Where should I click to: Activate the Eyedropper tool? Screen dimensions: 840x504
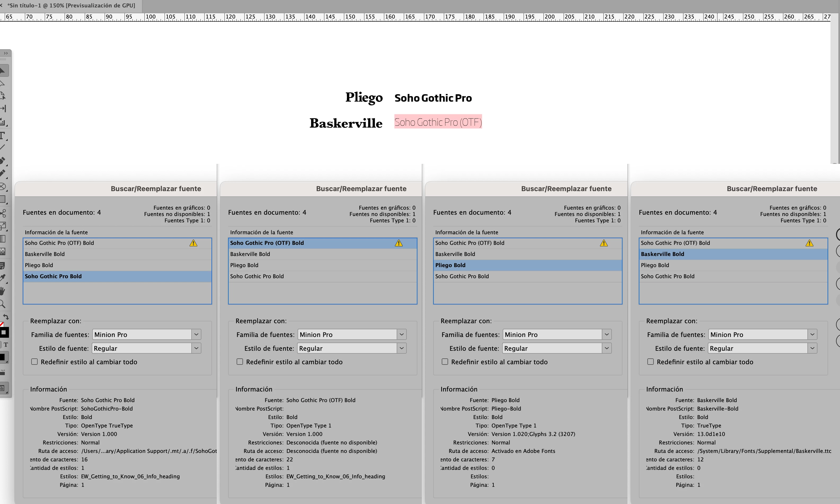click(3, 278)
